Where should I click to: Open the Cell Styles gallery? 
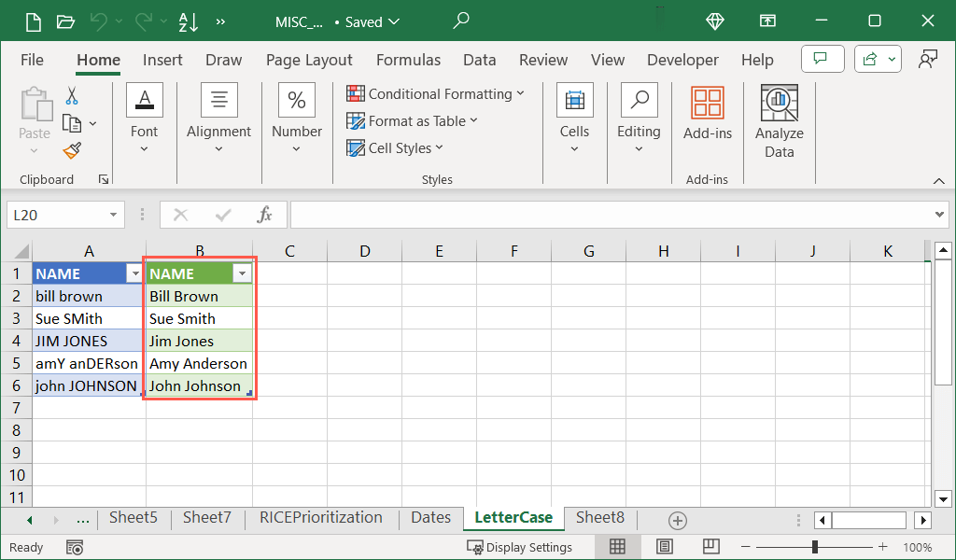[x=395, y=147]
